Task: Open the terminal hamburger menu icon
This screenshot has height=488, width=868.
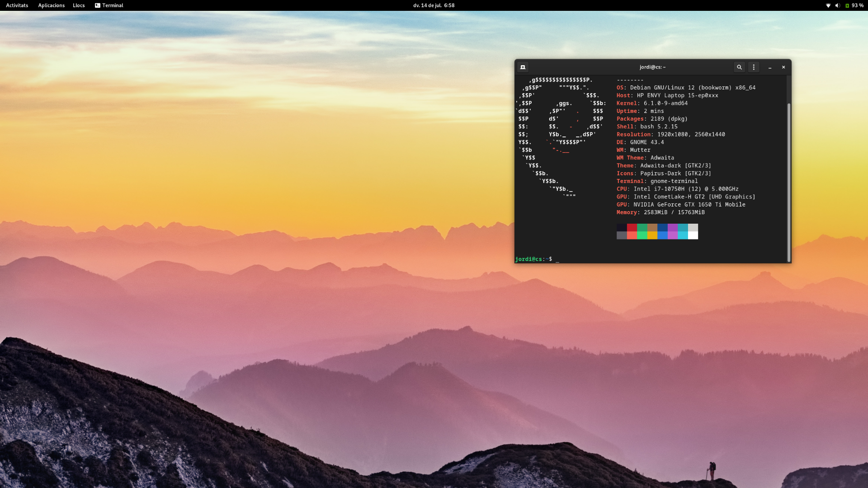Action: (x=753, y=67)
